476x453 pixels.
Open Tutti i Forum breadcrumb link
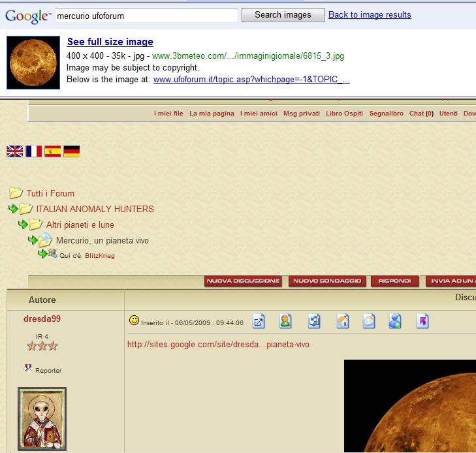50,194
